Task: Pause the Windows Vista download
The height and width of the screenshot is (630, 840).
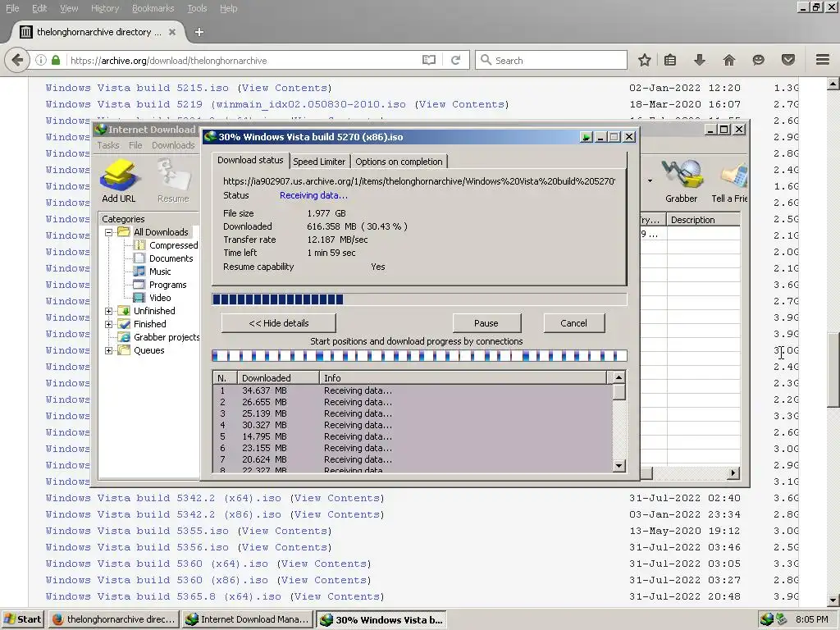Action: 486,323
